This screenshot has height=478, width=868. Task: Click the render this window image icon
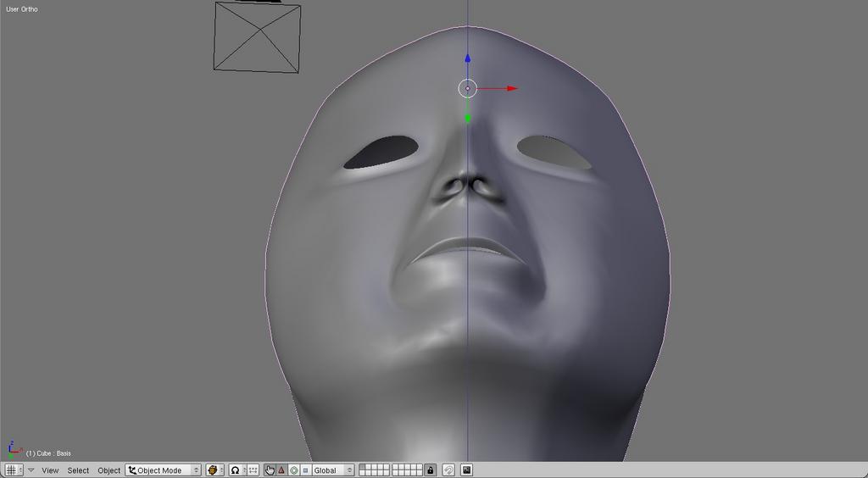coord(467,470)
